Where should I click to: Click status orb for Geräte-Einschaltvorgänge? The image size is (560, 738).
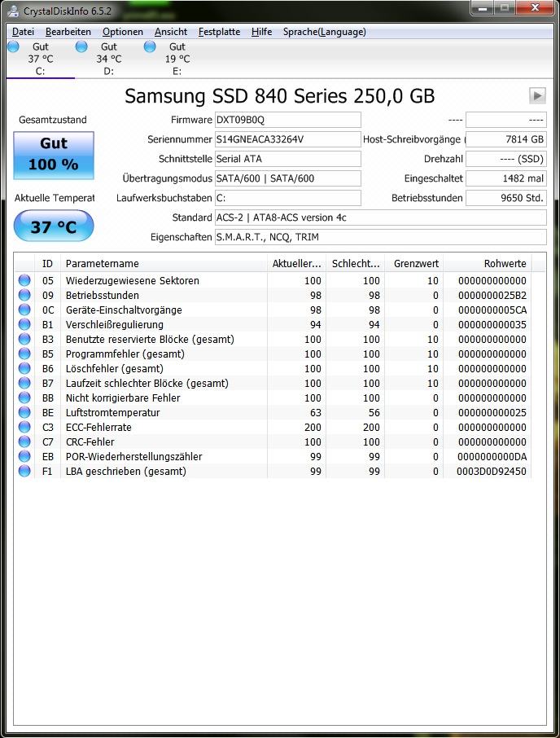[24, 310]
